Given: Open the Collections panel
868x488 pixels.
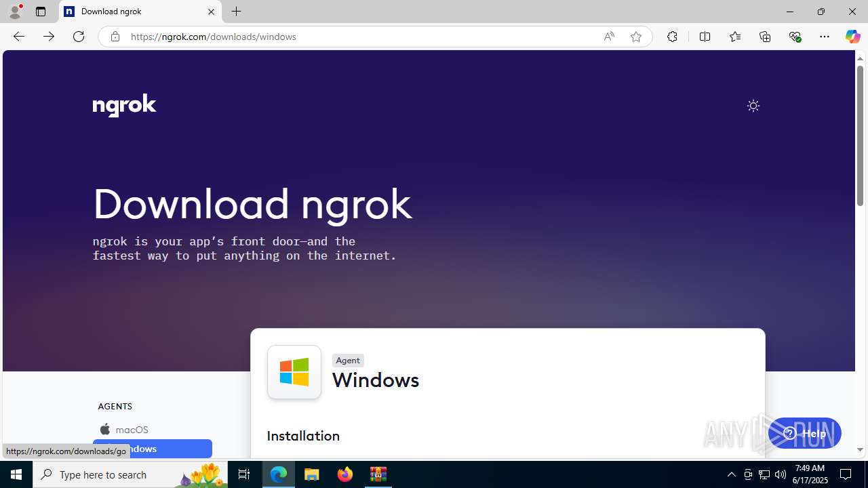Looking at the screenshot, I should 765,37.
